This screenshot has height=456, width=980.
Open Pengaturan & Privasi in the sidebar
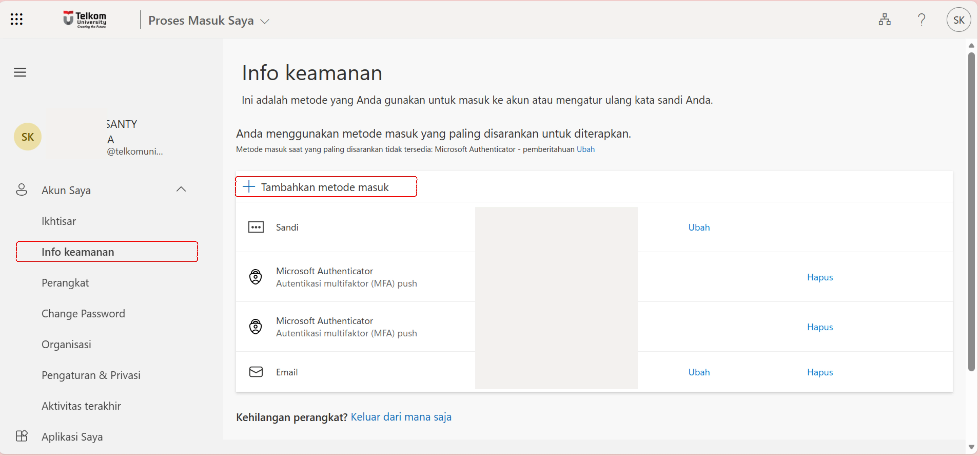[x=91, y=375]
